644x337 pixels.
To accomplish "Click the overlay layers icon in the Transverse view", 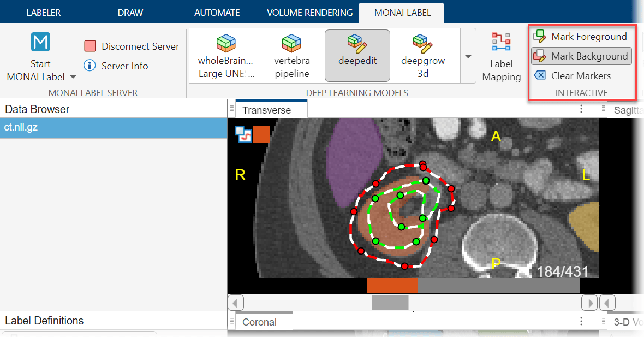I will [x=244, y=133].
